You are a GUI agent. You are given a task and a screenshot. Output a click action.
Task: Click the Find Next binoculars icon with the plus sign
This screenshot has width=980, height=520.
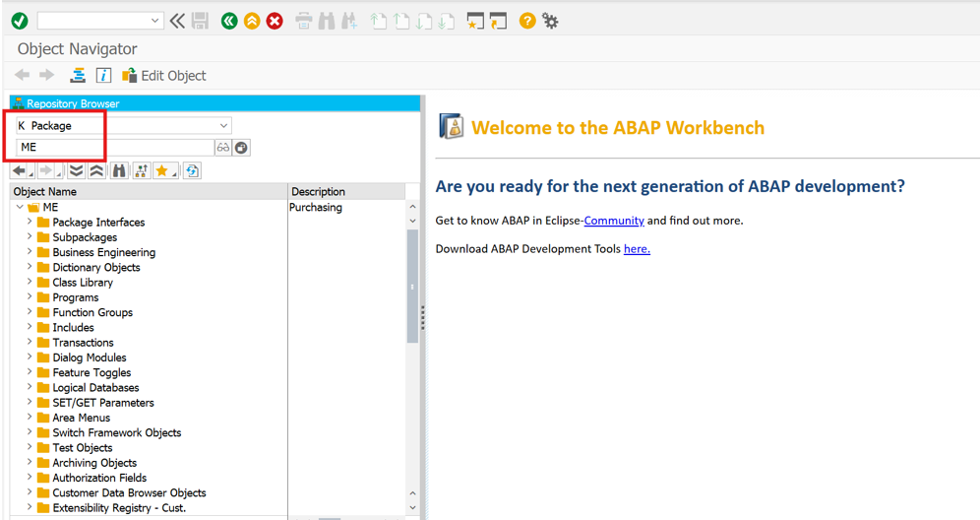[x=348, y=22]
